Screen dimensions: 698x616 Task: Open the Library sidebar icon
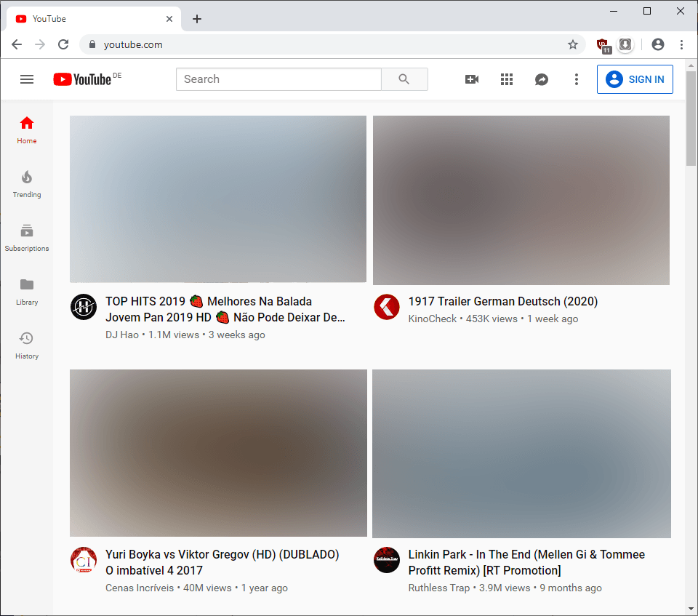point(26,290)
